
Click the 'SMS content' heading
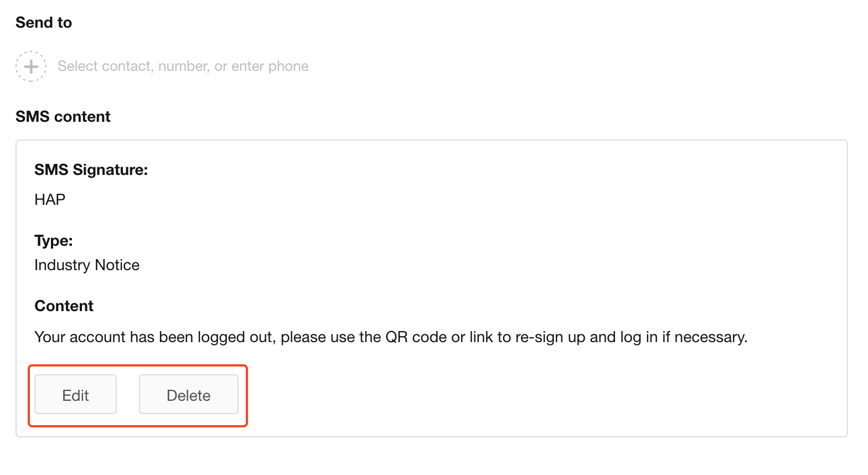[63, 117]
